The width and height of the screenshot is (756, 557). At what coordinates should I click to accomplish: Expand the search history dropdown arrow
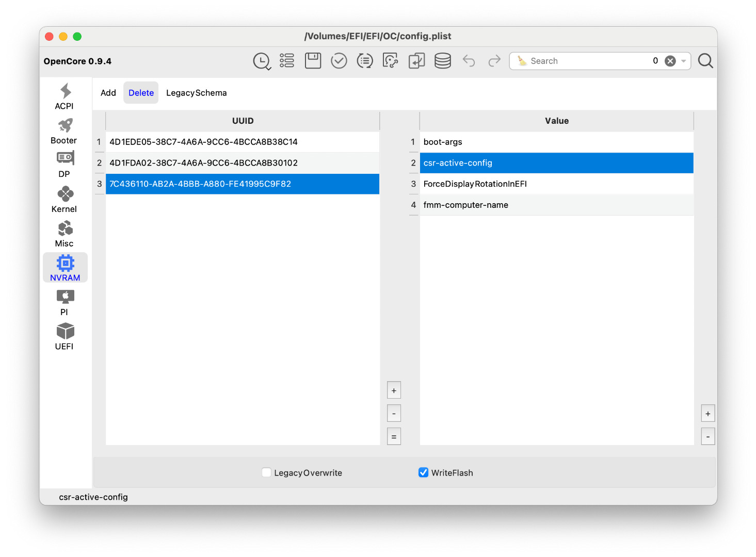[x=684, y=61]
